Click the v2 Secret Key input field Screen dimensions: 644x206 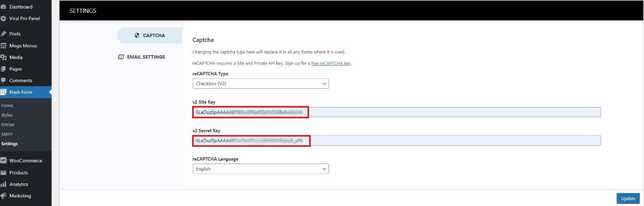pyautogui.click(x=397, y=140)
